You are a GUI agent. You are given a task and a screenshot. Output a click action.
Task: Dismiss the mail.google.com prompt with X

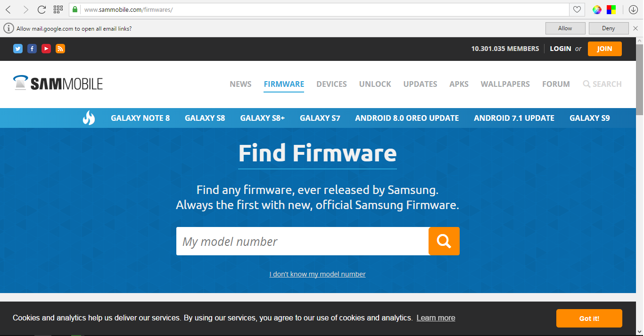click(x=636, y=28)
